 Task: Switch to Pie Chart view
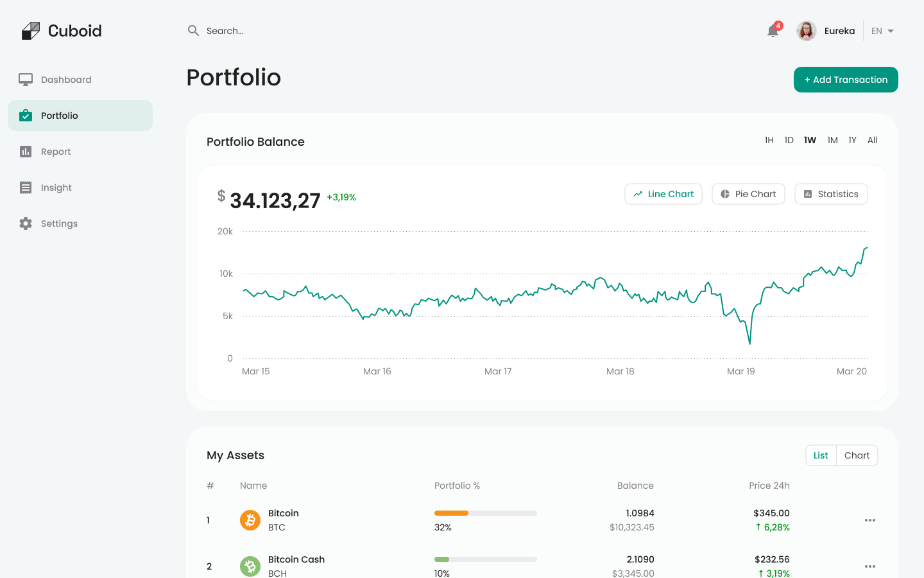(x=748, y=193)
